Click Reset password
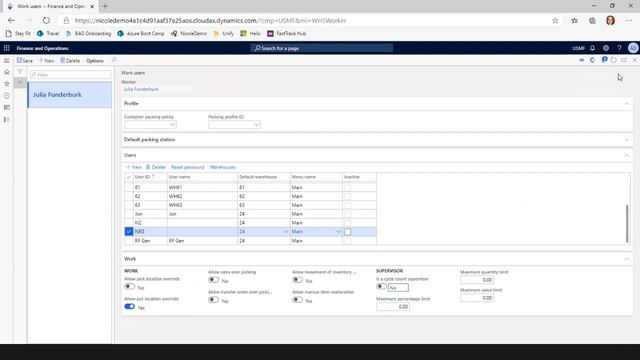Image resolution: width=640 pixels, height=360 pixels. pos(187,167)
